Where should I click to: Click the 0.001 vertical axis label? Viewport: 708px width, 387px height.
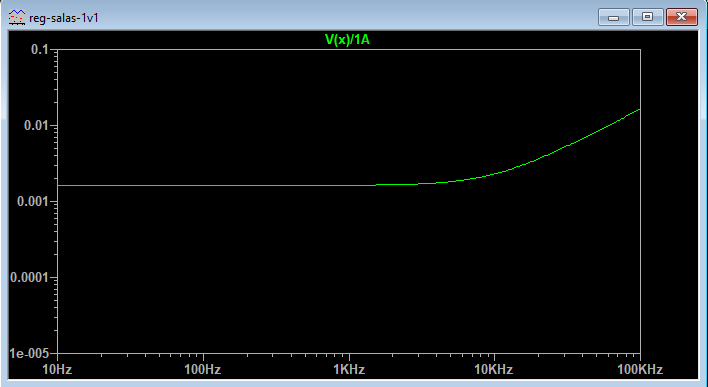tap(33, 201)
